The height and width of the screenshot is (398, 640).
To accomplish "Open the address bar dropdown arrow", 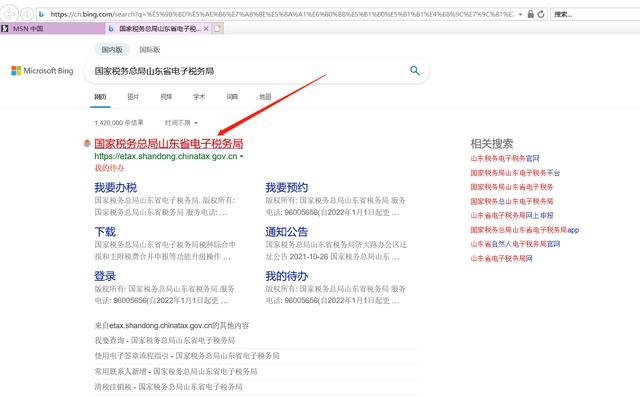I will (x=520, y=14).
